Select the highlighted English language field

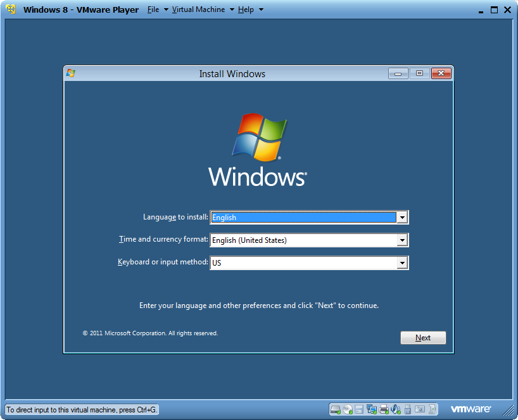(303, 218)
